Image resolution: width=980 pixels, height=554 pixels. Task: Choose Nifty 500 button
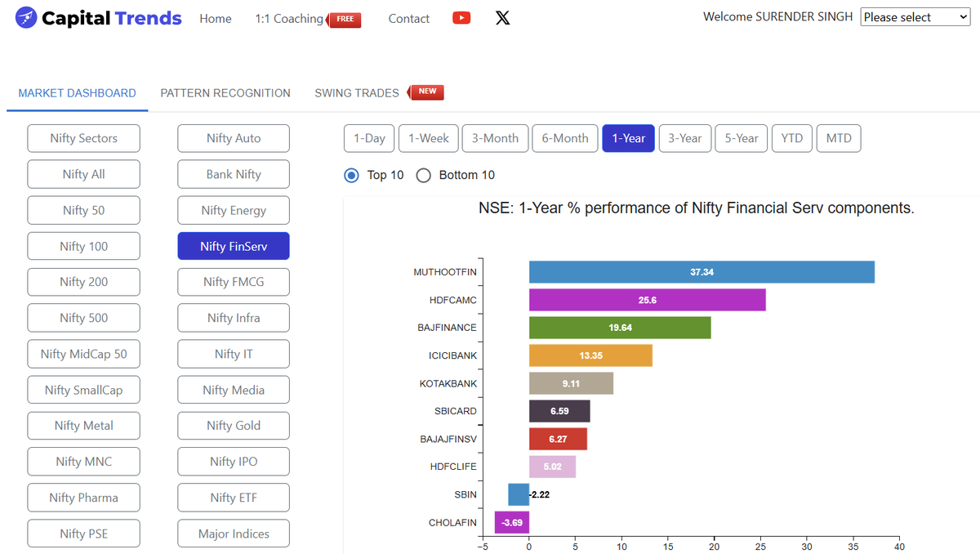(83, 318)
